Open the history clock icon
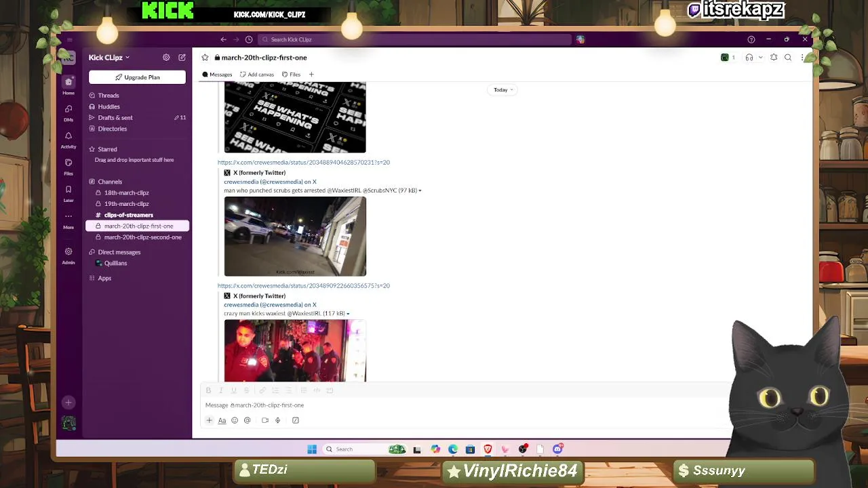This screenshot has height=488, width=868. pyautogui.click(x=249, y=39)
